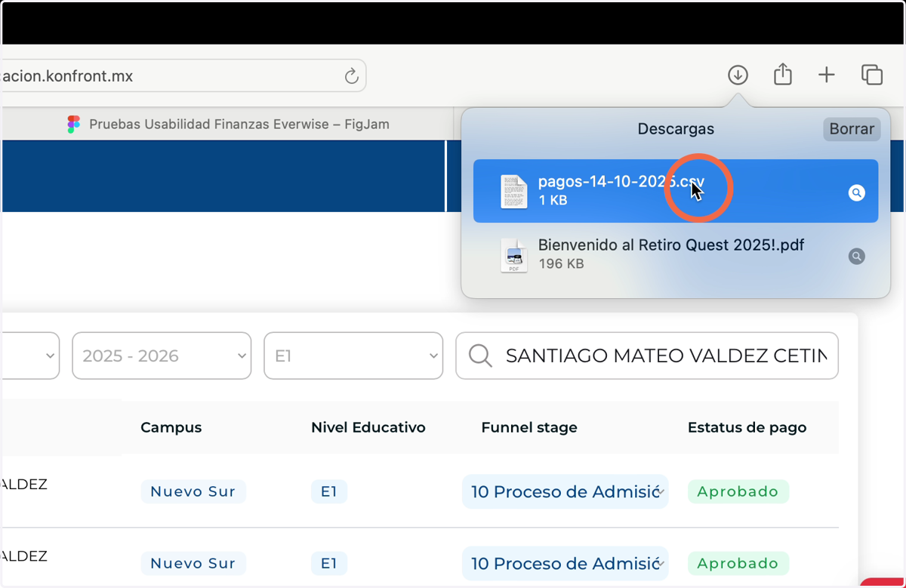Reveal Bienvenido al Retiro Quest PDF in Finder
Viewport: 906px width, 588px height.
point(856,256)
